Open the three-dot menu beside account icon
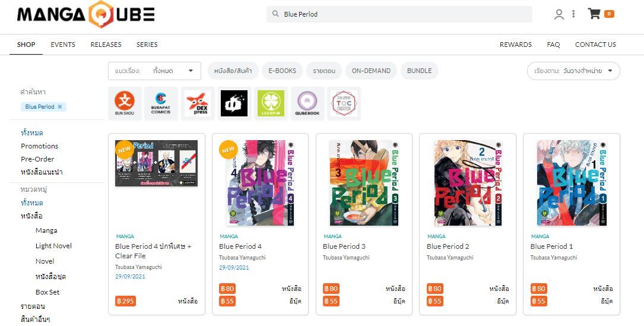Screen dimensions: 644x326 click(x=573, y=14)
